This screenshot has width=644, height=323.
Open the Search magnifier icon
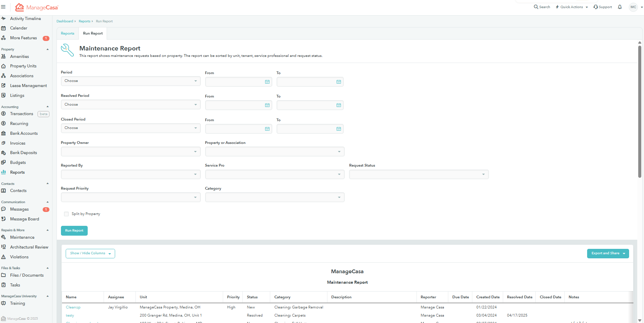pos(536,7)
